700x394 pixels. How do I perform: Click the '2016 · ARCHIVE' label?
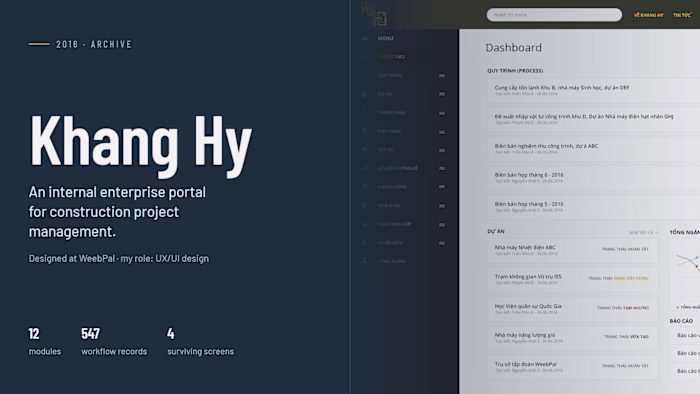tap(94, 44)
